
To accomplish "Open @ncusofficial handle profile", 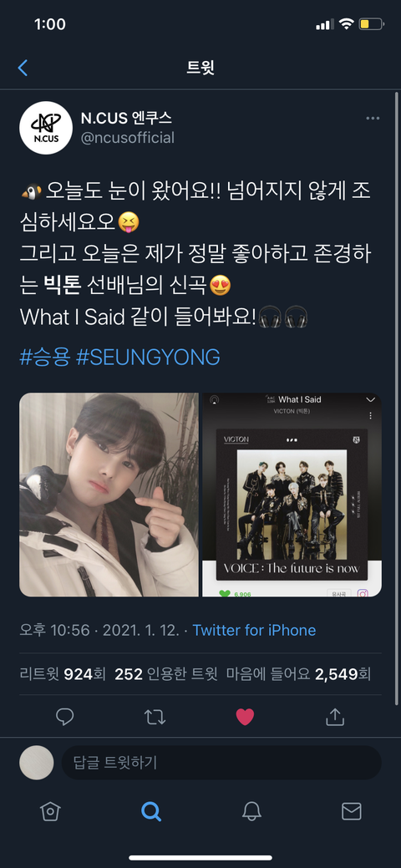I will [128, 137].
